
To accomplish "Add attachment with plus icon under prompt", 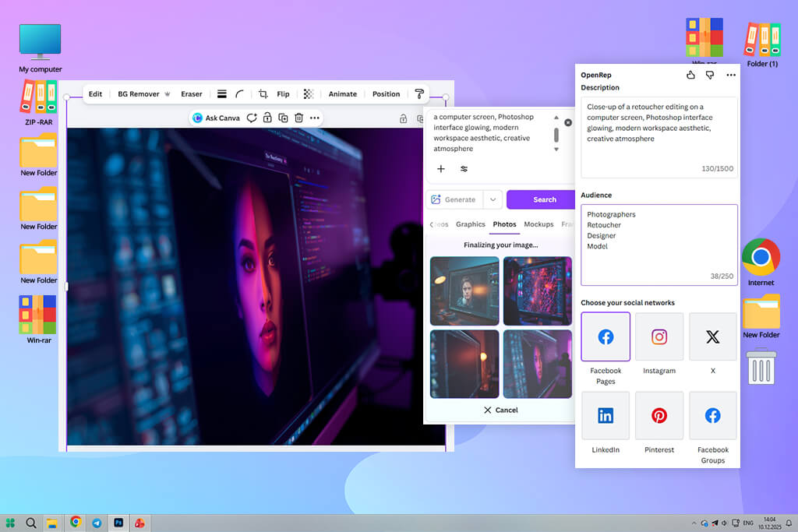I will [441, 169].
